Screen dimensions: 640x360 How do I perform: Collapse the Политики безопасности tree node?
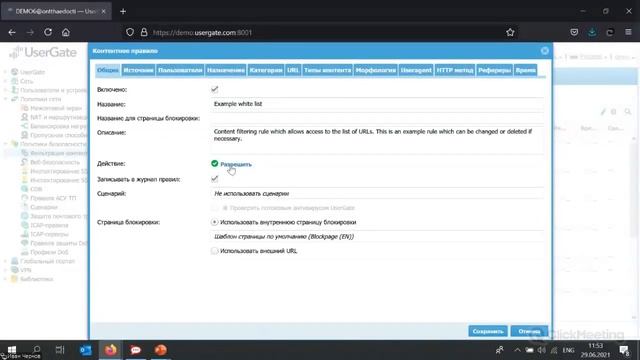[5, 144]
